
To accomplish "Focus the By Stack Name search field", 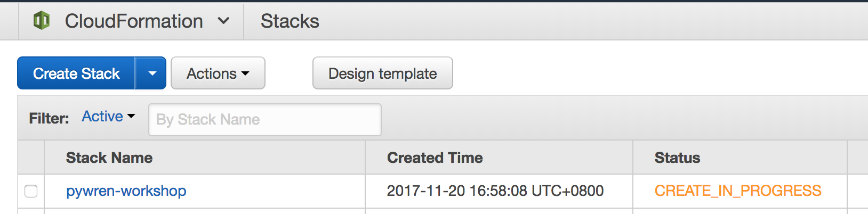I will (x=265, y=120).
